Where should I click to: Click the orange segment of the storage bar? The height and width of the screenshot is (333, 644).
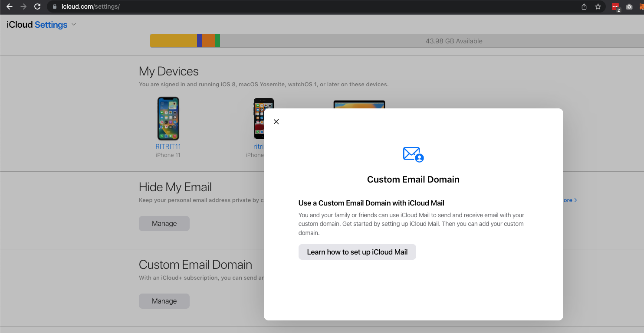point(208,41)
